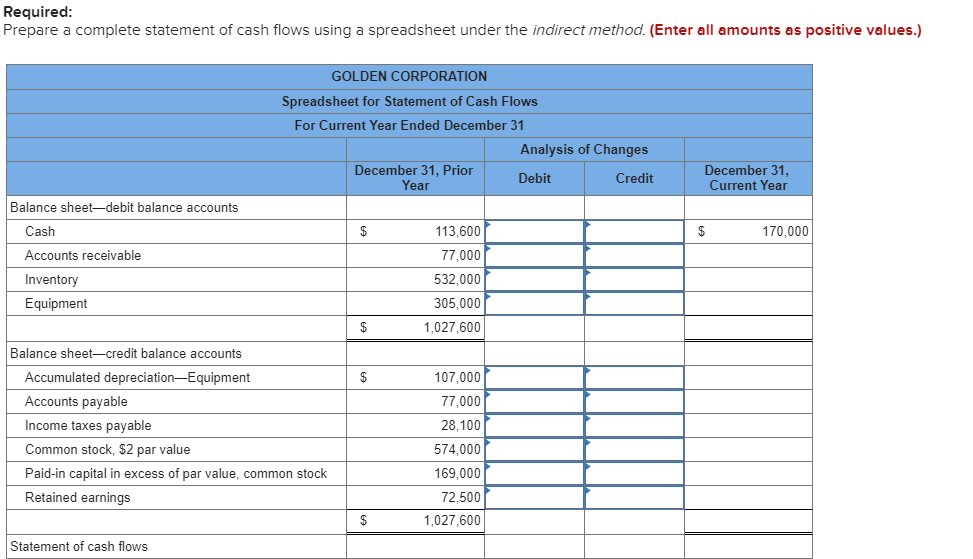973x559 pixels.
Task: Click the Credit input for Cash
Action: pyautogui.click(x=634, y=231)
